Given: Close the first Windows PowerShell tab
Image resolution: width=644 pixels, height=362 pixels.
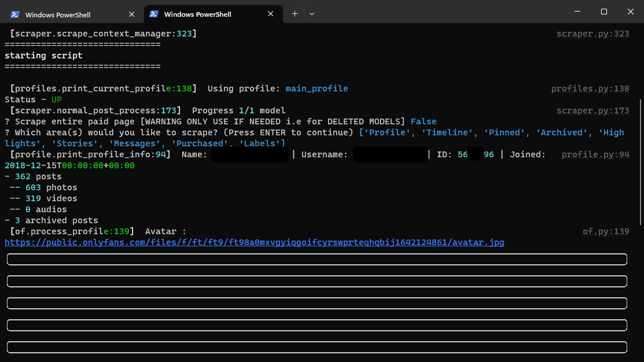Looking at the screenshot, I should pos(132,13).
